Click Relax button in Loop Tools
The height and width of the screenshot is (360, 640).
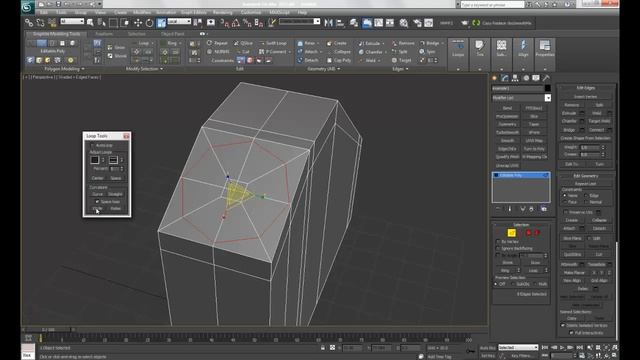116,209
